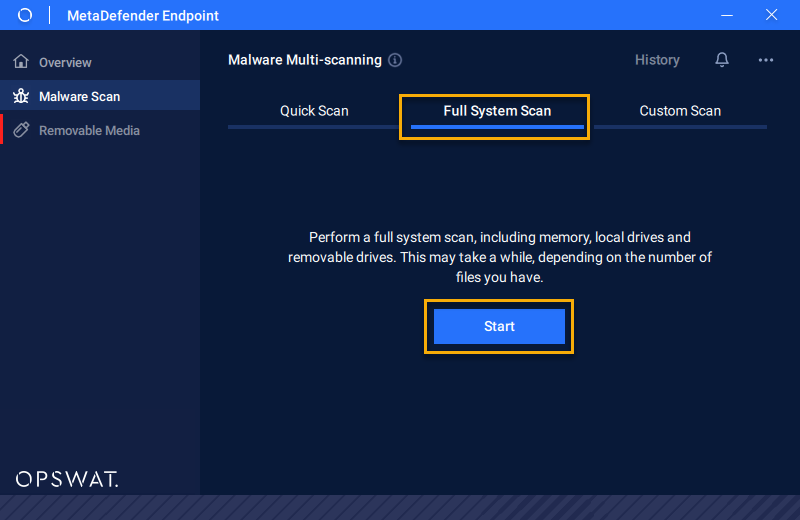Click the Malware Scan bug icon
800x520 pixels.
[21, 96]
